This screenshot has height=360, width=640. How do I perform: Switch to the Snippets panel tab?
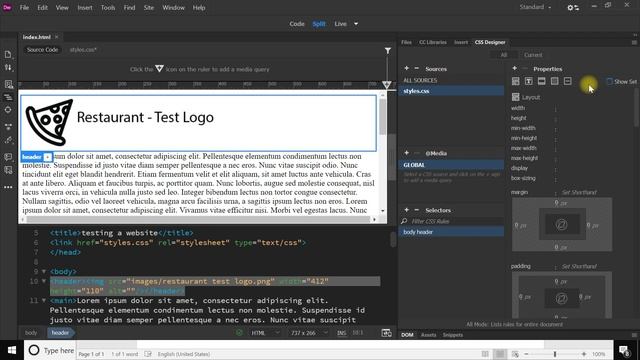453,335
